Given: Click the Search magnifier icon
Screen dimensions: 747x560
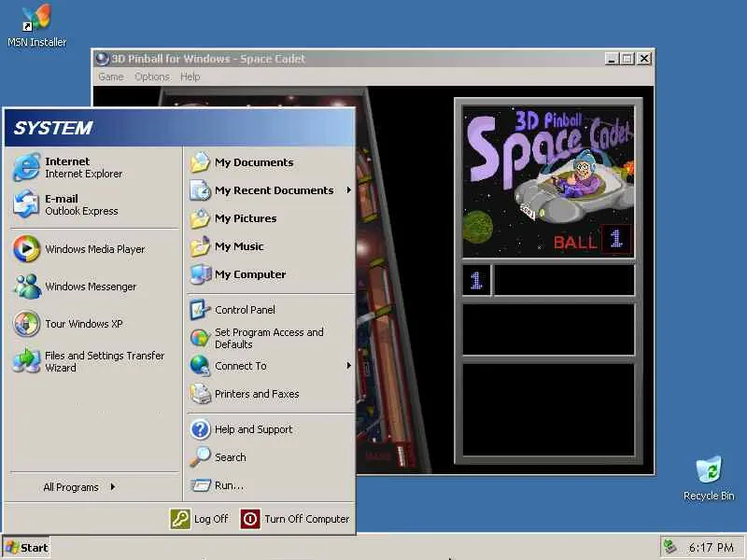Looking at the screenshot, I should (x=200, y=457).
